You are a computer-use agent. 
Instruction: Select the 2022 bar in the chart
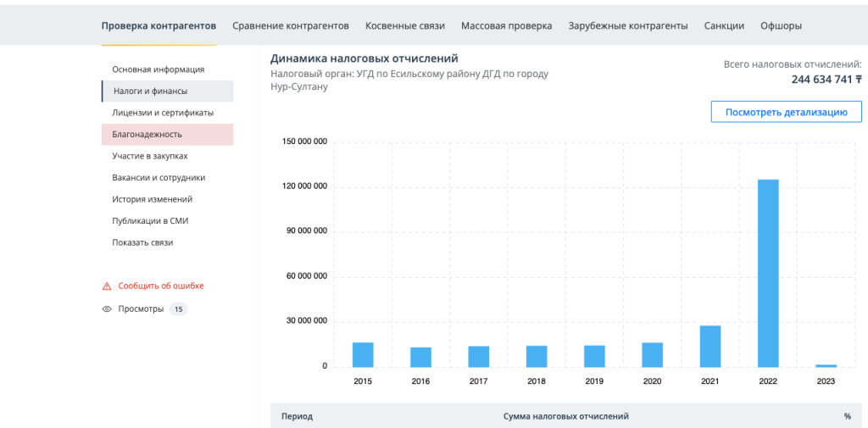pyautogui.click(x=768, y=273)
